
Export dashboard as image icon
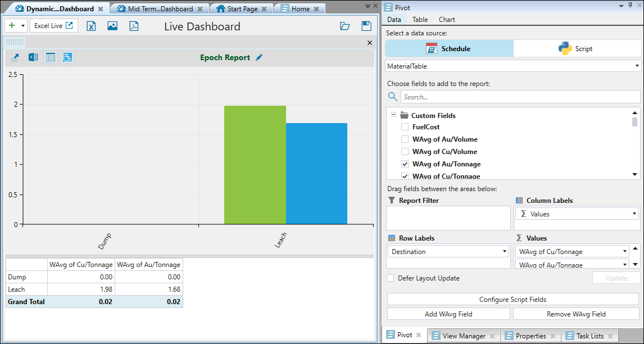click(112, 26)
